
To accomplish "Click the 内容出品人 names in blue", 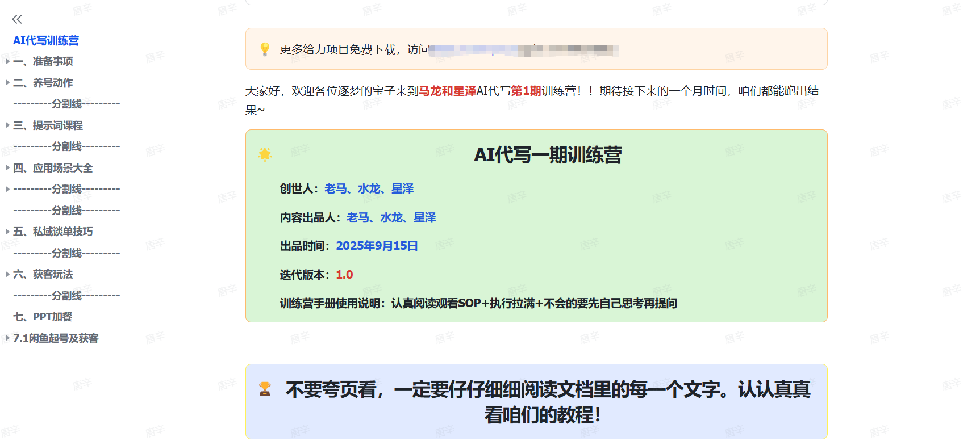I will click(391, 217).
